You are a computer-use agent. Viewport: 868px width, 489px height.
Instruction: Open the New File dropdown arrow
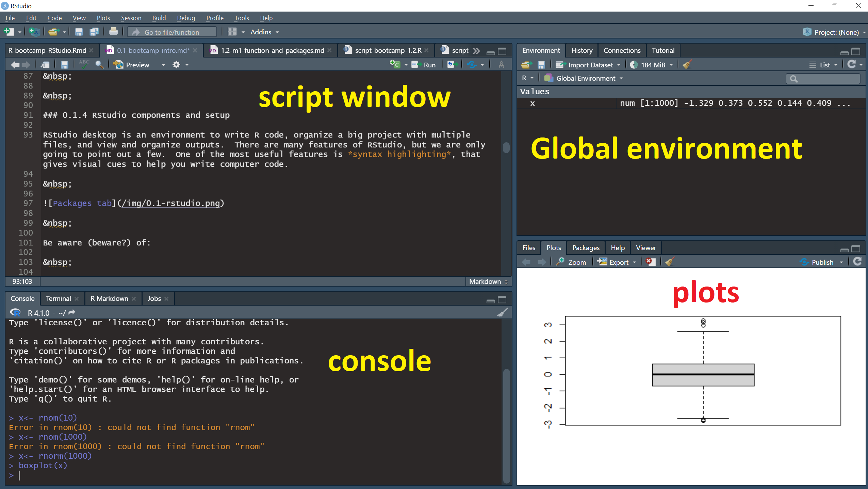pyautogui.click(x=20, y=32)
